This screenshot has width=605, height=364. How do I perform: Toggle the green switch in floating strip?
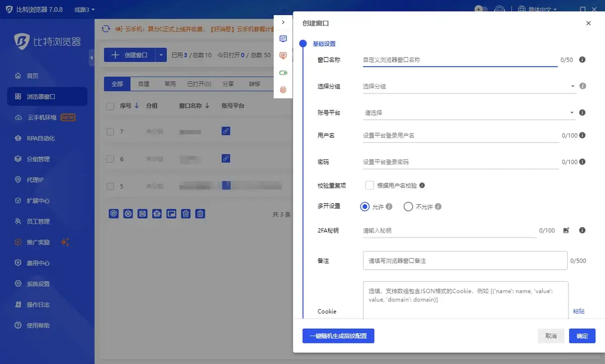283,73
